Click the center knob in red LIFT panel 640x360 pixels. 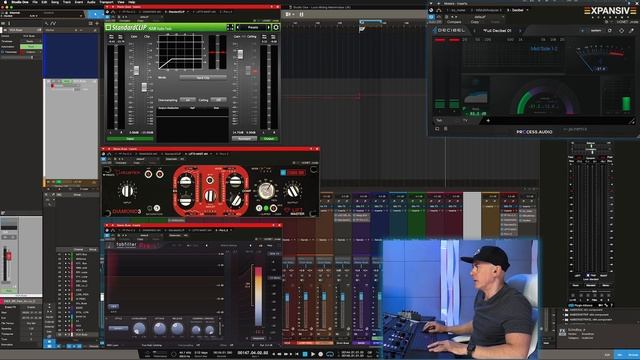[210, 196]
